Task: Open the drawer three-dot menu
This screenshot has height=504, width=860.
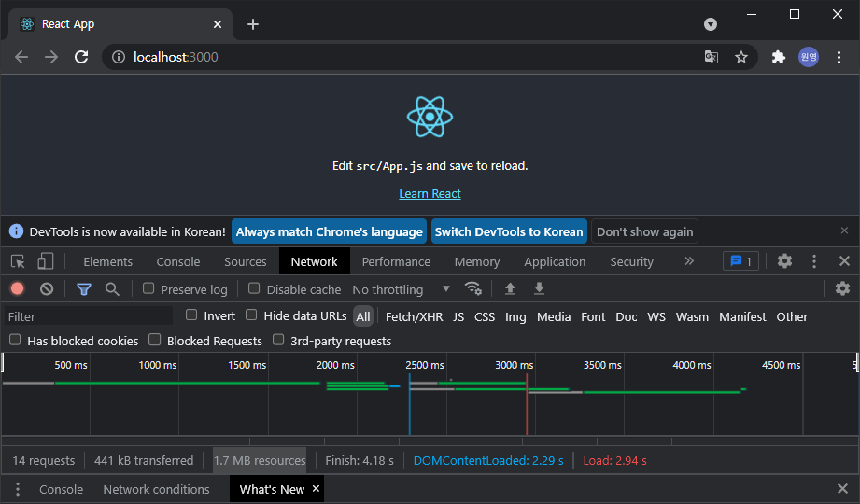Action: point(18,489)
